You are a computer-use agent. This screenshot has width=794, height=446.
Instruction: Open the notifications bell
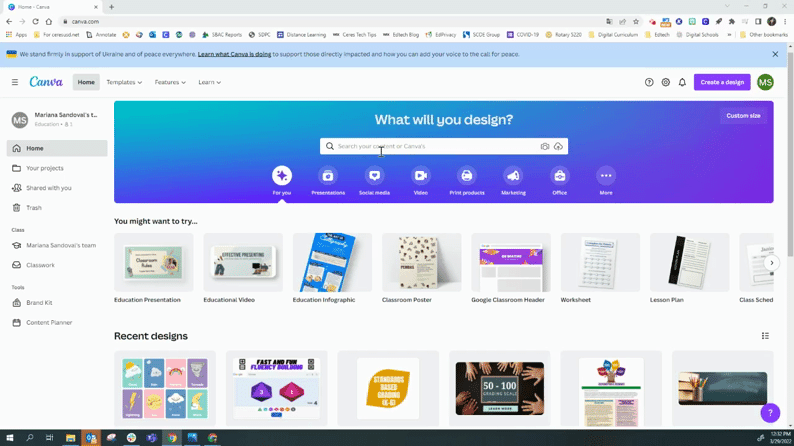682,82
